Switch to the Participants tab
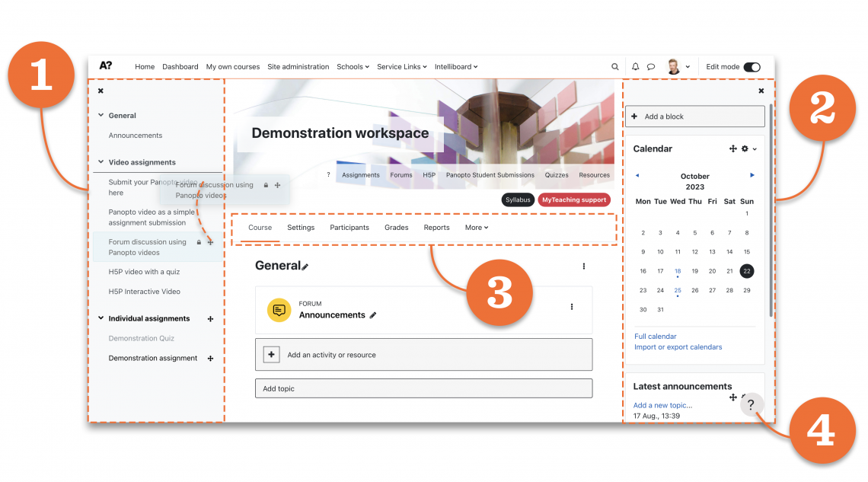 (349, 228)
